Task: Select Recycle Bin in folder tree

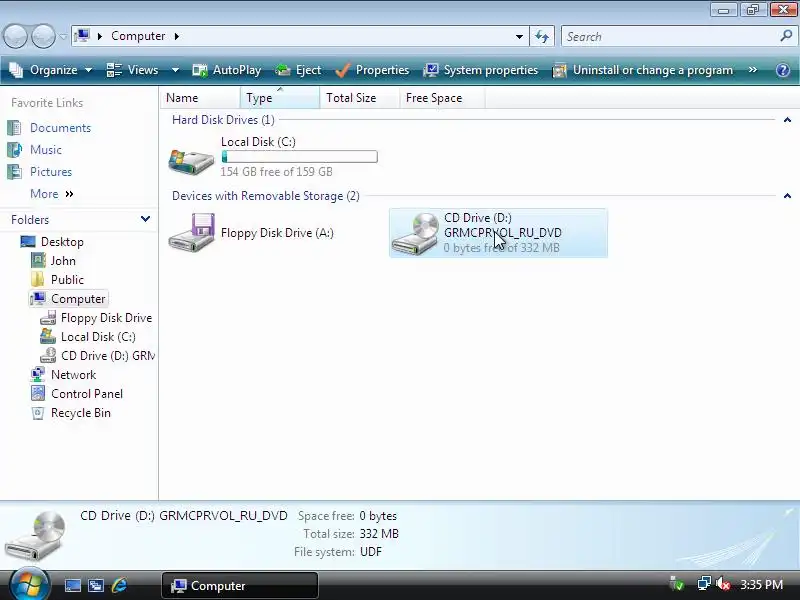Action: tap(81, 413)
